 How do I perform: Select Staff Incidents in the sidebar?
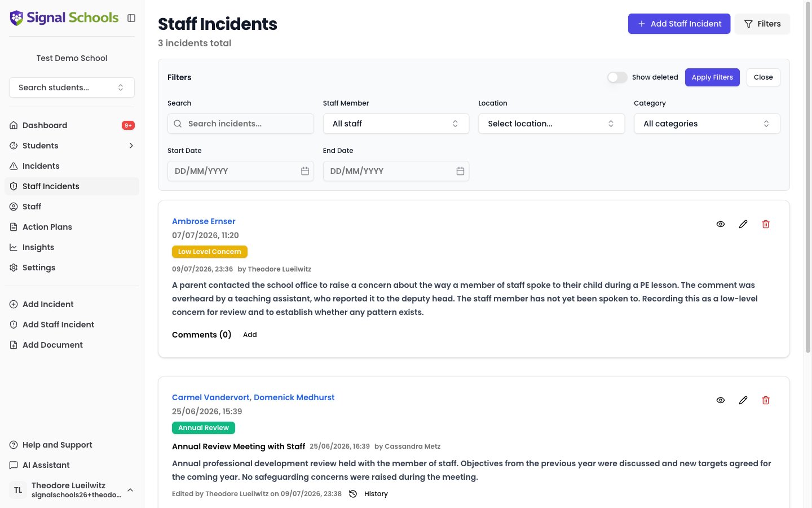[x=72, y=186]
